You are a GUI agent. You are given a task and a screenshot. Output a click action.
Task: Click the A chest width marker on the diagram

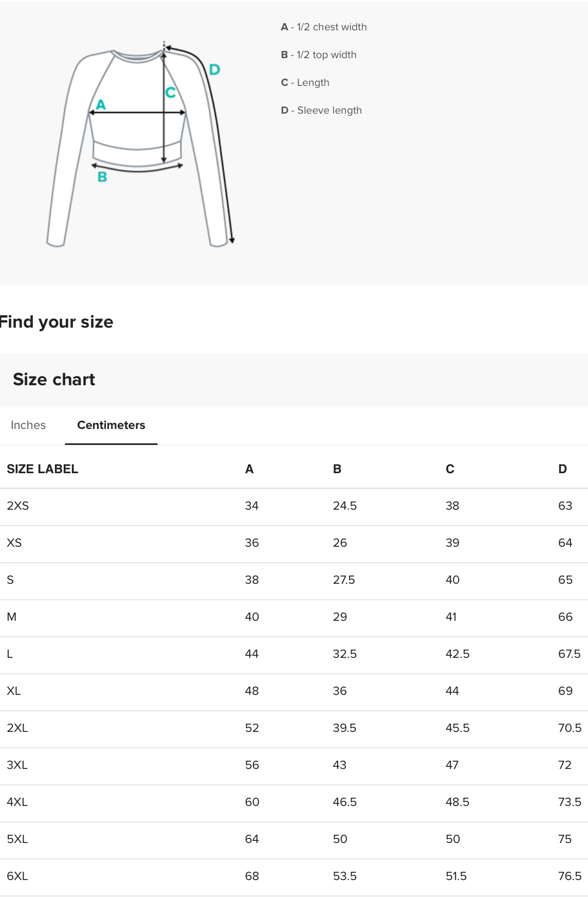101,104
